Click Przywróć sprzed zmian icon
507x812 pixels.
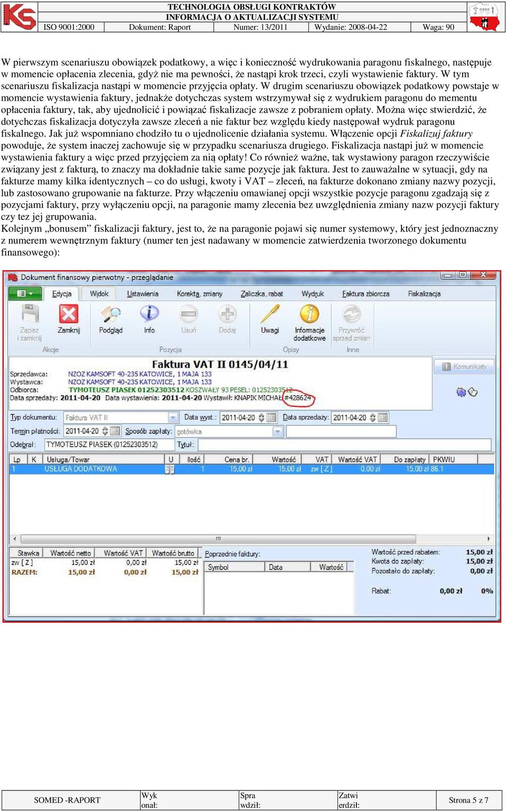click(x=352, y=314)
